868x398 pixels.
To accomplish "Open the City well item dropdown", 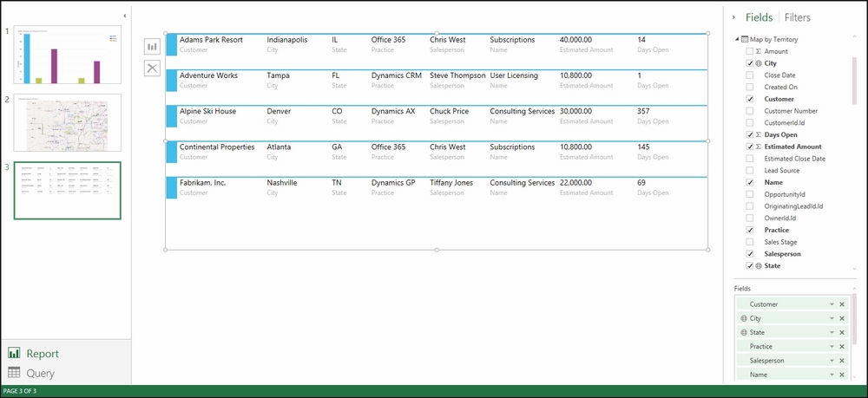I will [832, 318].
